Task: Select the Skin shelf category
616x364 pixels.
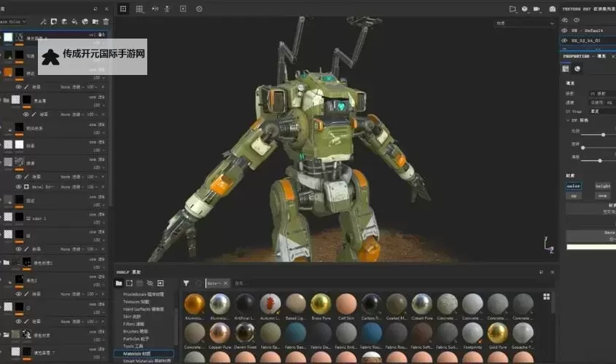Action: point(132,317)
